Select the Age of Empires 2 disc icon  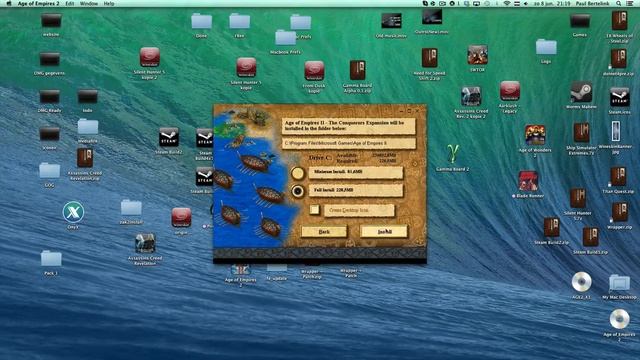pos(619,319)
